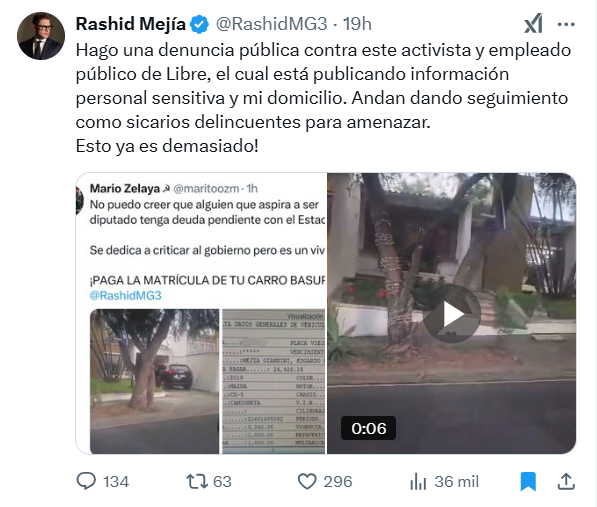Click the @RashidMG3 mention in quoted tweet
Viewport: 597px width, 507px height.
tap(126, 295)
